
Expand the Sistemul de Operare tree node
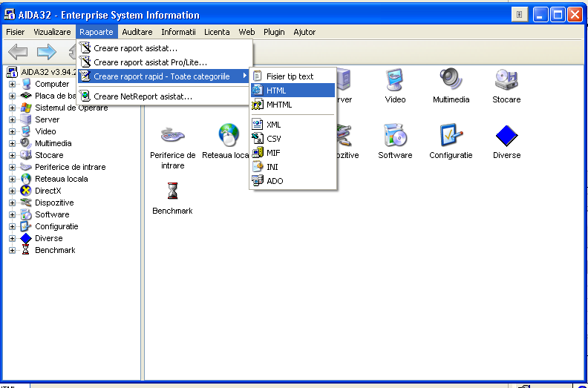[x=13, y=108]
